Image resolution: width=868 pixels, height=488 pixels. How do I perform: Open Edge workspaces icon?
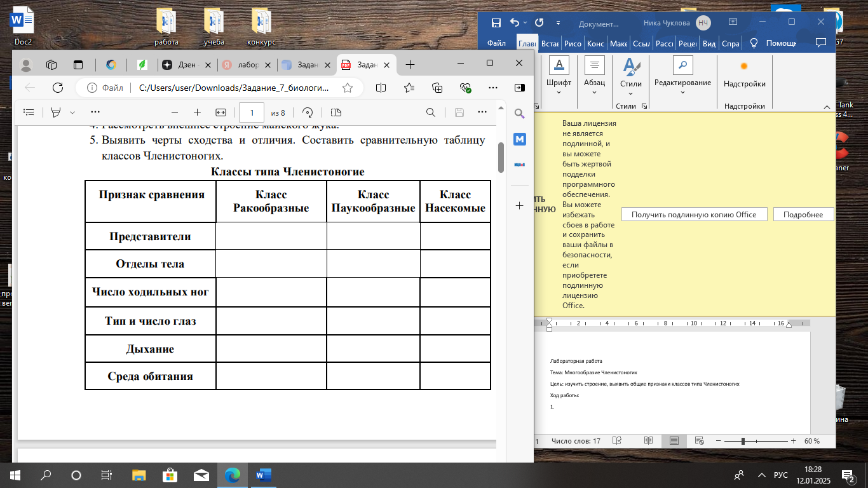point(52,64)
